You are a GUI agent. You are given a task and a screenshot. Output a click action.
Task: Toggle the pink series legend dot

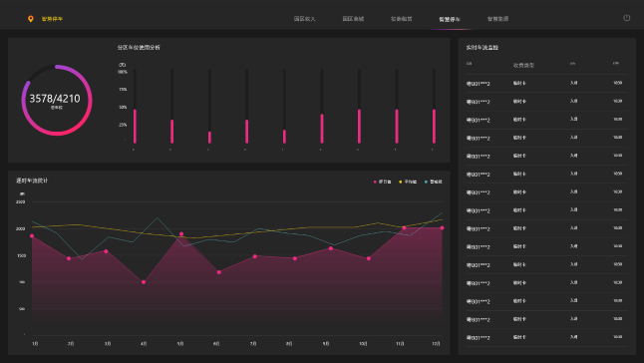[x=375, y=181]
